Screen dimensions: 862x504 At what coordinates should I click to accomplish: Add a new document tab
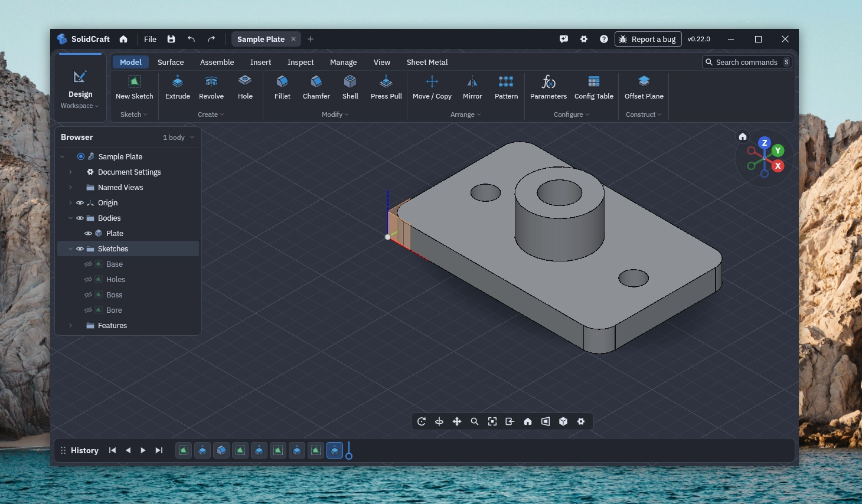pyautogui.click(x=311, y=39)
